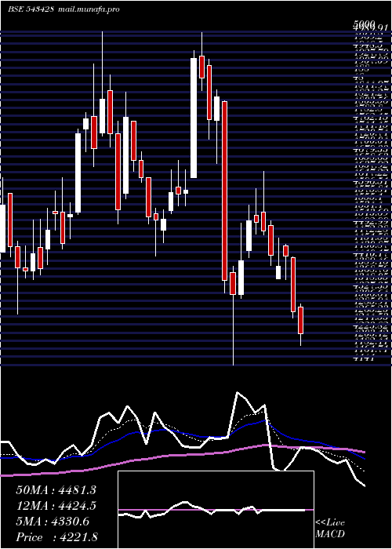Viewport: 392px width, 549px height.
Task: Click the tallest white candle near the chart peak
Action: pos(194,118)
